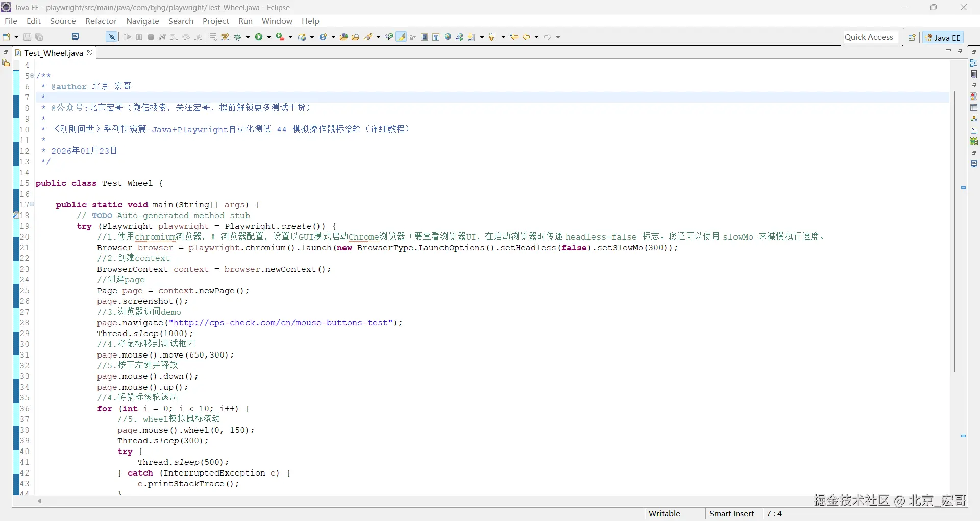Minimize the editor area pane
Screen dimensions: 980x521
click(x=948, y=51)
